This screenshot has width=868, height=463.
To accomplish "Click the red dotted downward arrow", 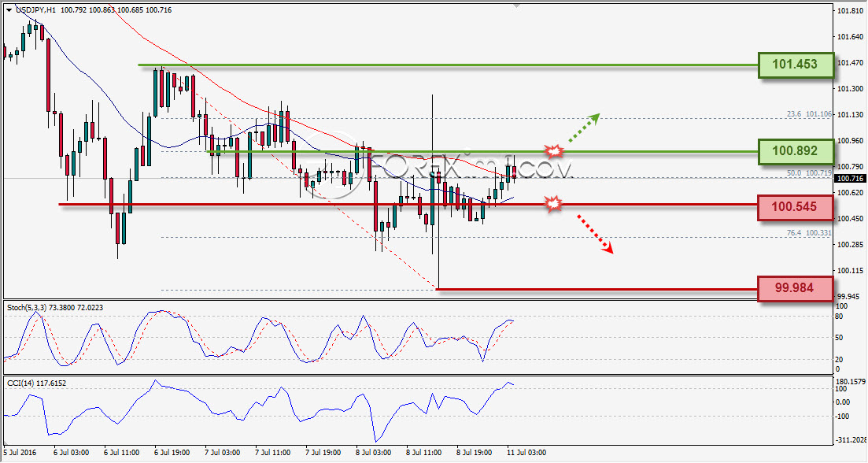I will click(596, 234).
